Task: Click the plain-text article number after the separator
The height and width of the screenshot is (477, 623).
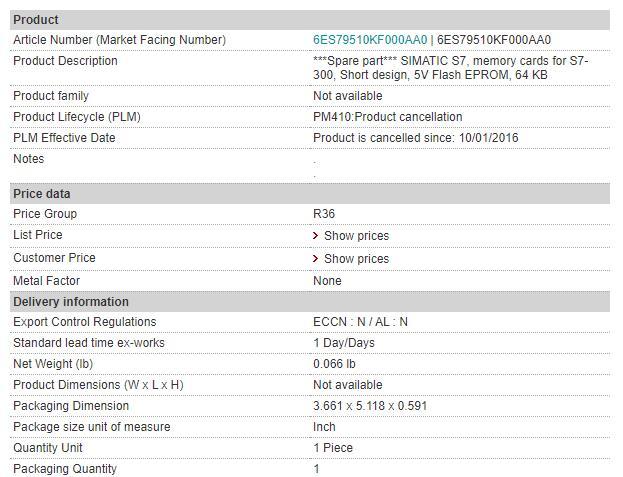Action: pos(494,40)
